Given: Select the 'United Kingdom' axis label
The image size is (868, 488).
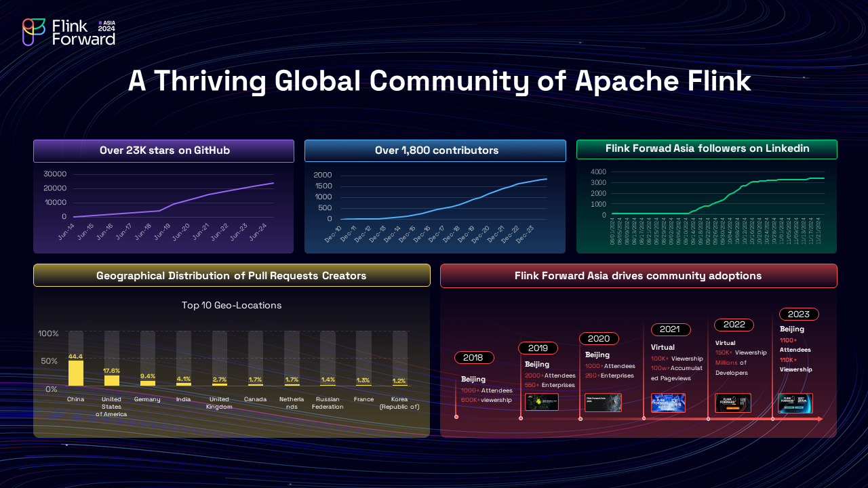Looking at the screenshot, I should (220, 403).
